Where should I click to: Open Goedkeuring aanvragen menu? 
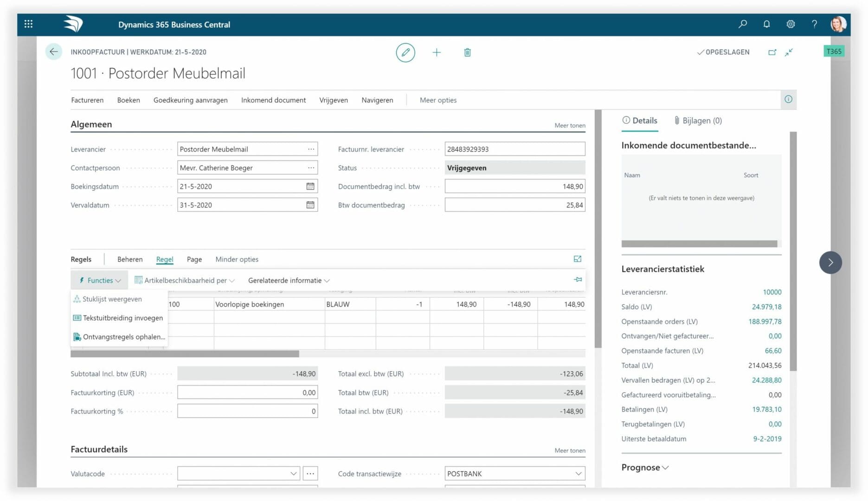[190, 100]
